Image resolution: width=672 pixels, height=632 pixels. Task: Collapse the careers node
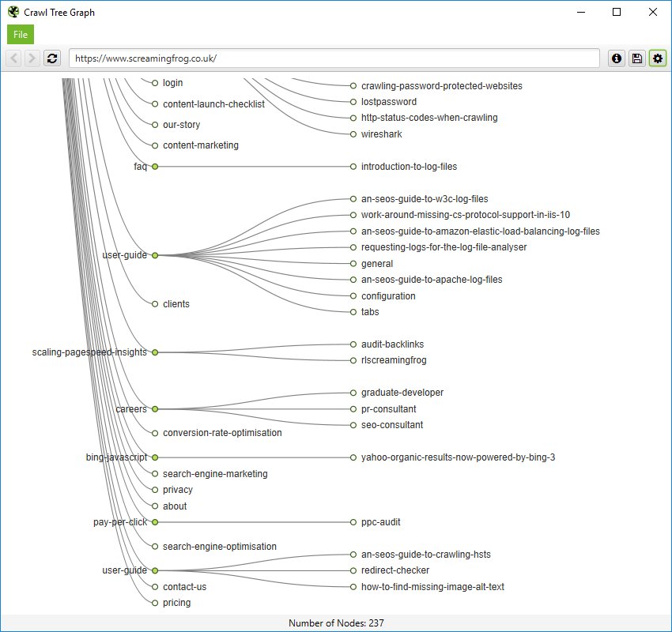155,408
